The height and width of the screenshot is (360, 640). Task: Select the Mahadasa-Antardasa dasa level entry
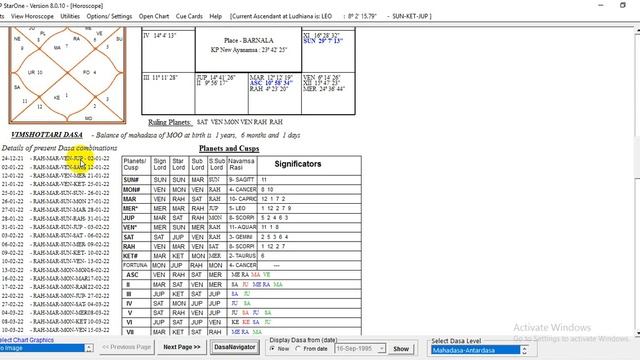pyautogui.click(x=476, y=350)
